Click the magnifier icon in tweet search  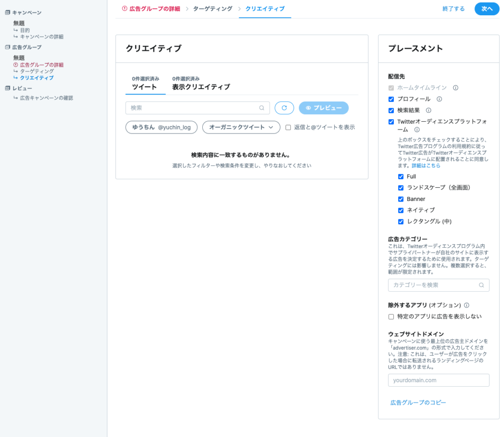tap(262, 108)
